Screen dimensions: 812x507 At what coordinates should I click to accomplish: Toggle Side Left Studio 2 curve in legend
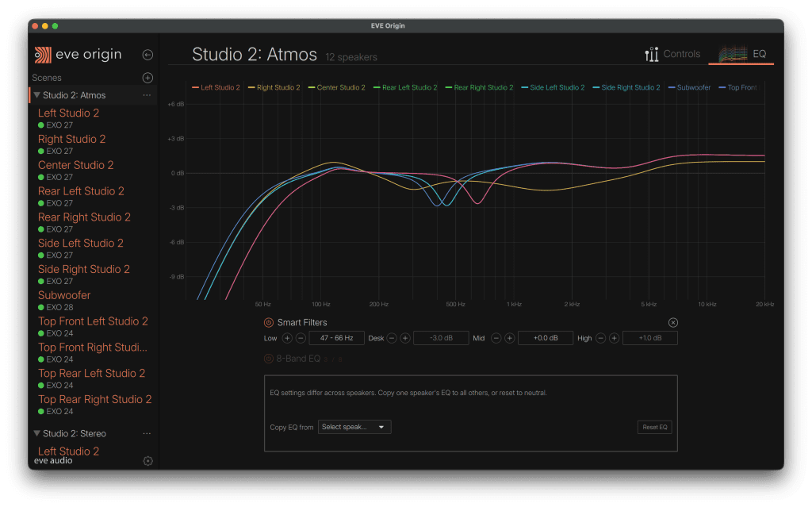(x=553, y=87)
